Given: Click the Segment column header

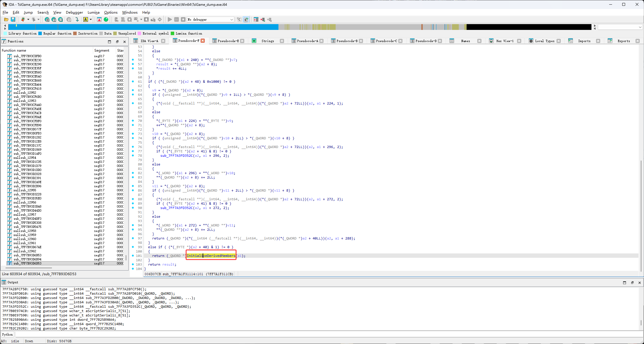Looking at the screenshot, I should [102, 50].
